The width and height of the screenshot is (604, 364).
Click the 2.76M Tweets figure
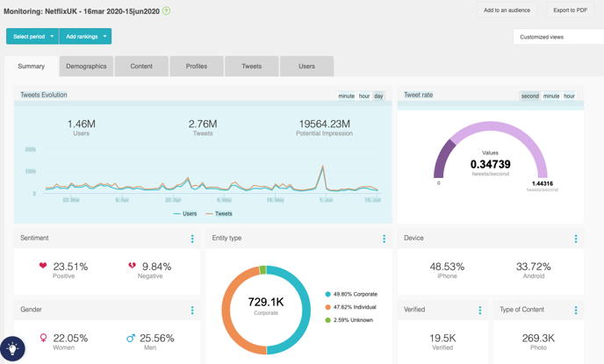coord(203,124)
